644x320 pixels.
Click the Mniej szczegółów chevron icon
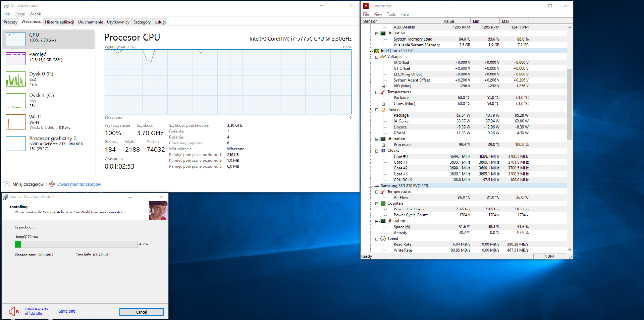7,184
